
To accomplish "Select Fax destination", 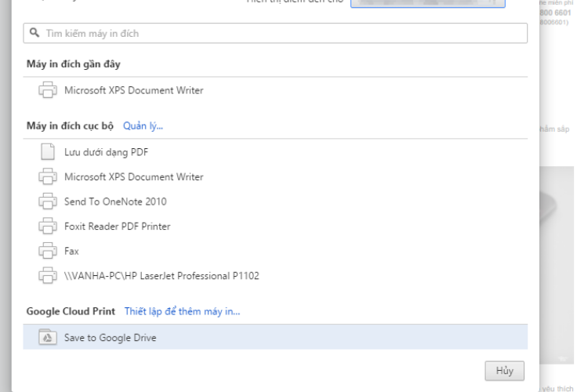I will (275, 251).
